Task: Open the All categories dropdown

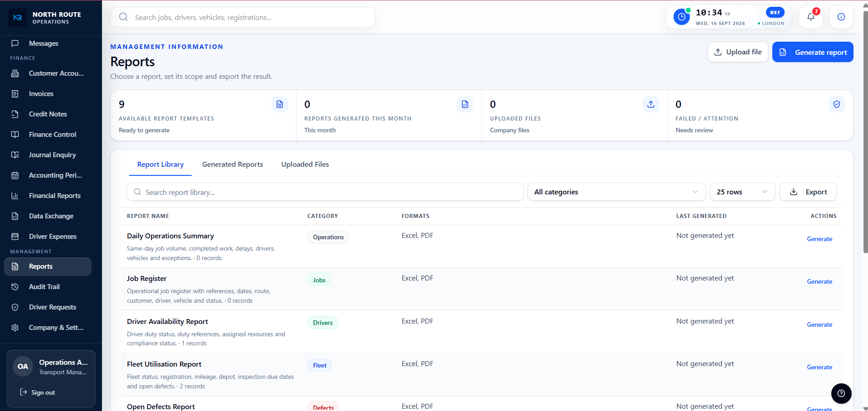Action: click(x=616, y=192)
